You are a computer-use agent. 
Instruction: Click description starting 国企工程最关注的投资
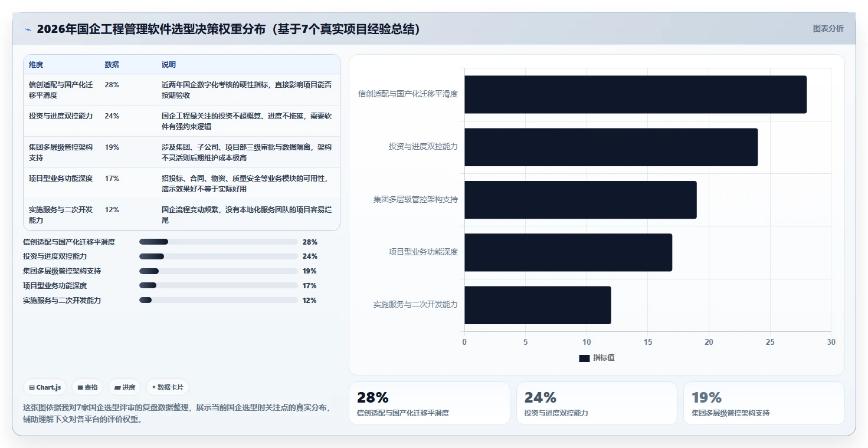(247, 121)
